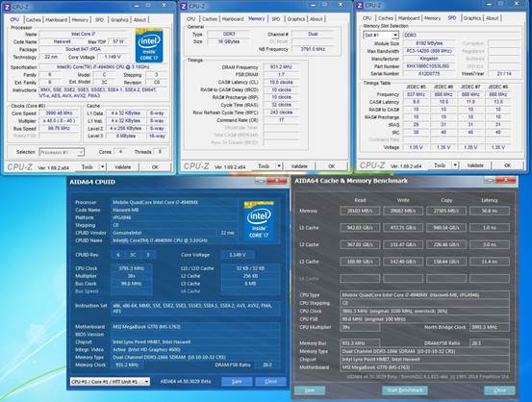Click the Threads count field in CPU-Z
The width and height of the screenshot is (532, 402).
coord(160,152)
